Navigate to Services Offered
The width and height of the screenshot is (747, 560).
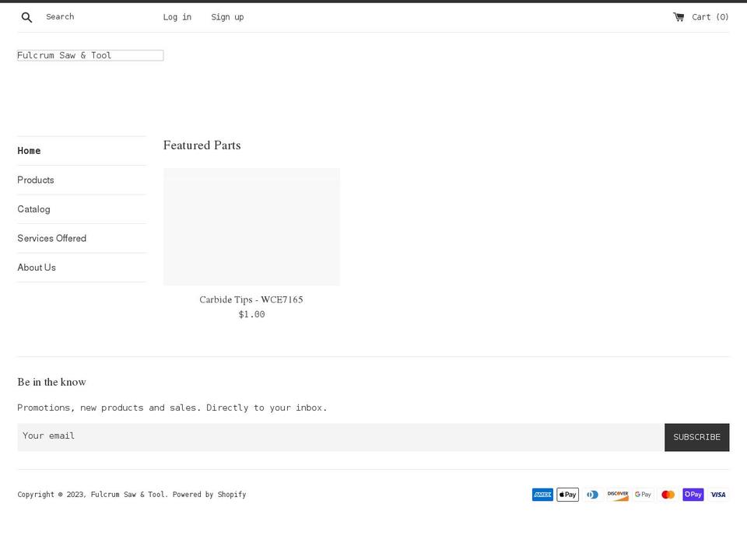(51, 238)
